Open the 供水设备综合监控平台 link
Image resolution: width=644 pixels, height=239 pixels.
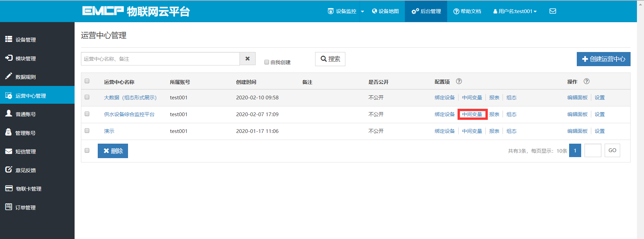pyautogui.click(x=129, y=114)
